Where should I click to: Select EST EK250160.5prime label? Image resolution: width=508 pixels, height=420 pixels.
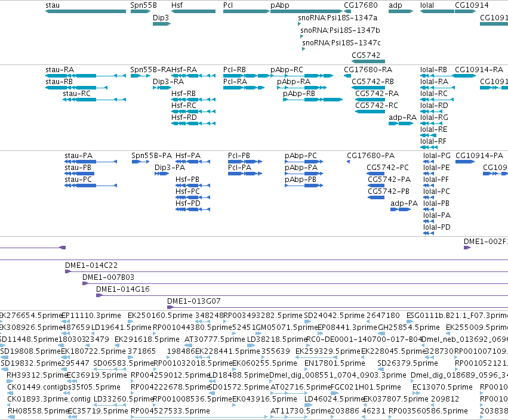coord(160,316)
